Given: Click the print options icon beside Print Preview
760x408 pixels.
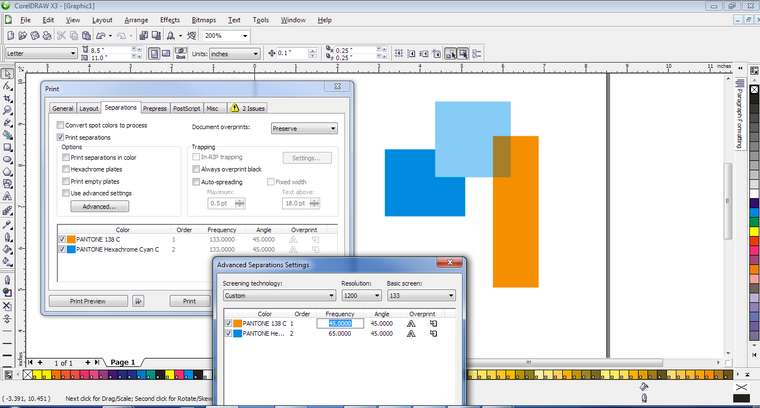Looking at the screenshot, I should pyautogui.click(x=138, y=301).
